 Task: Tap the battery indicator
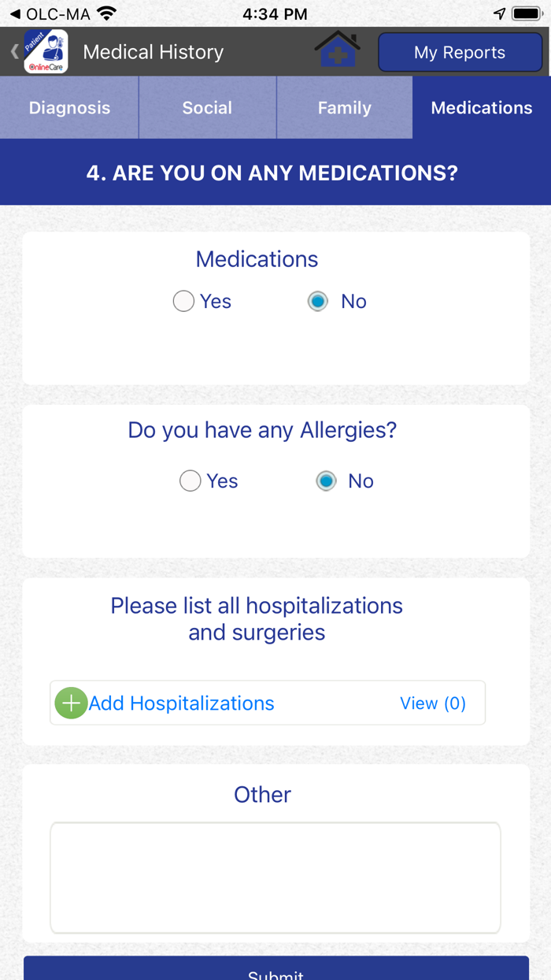pyautogui.click(x=527, y=13)
